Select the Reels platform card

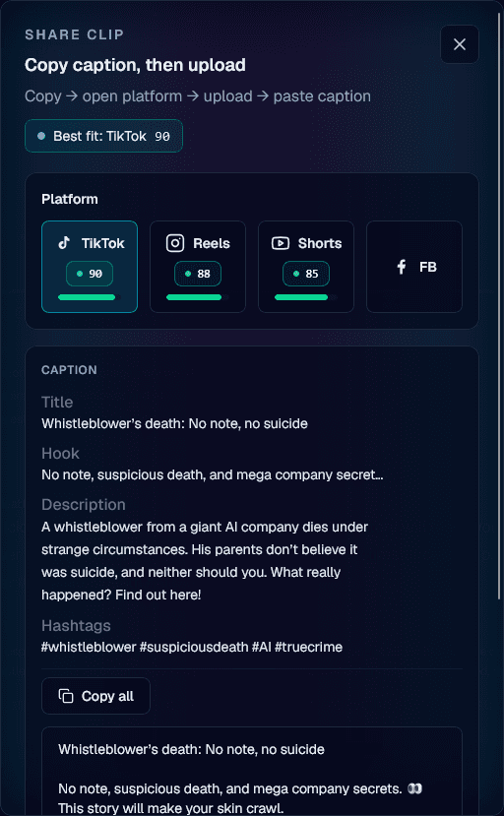[x=198, y=267]
